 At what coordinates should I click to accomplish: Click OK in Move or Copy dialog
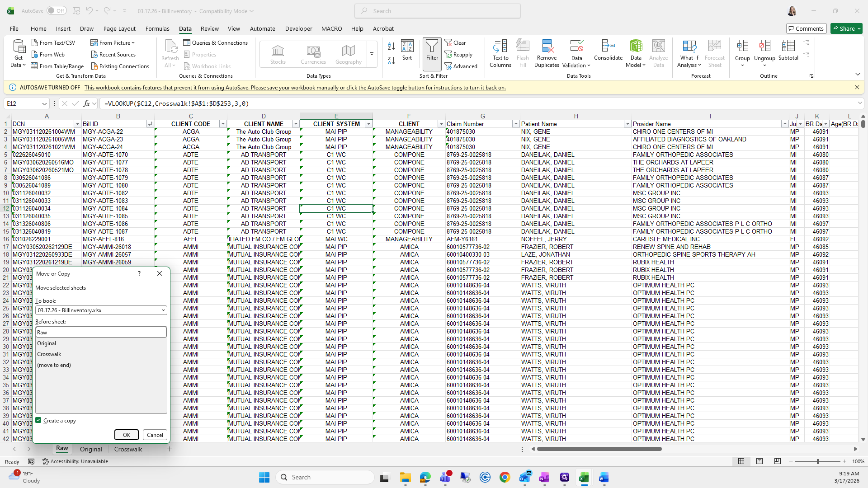tap(126, 435)
